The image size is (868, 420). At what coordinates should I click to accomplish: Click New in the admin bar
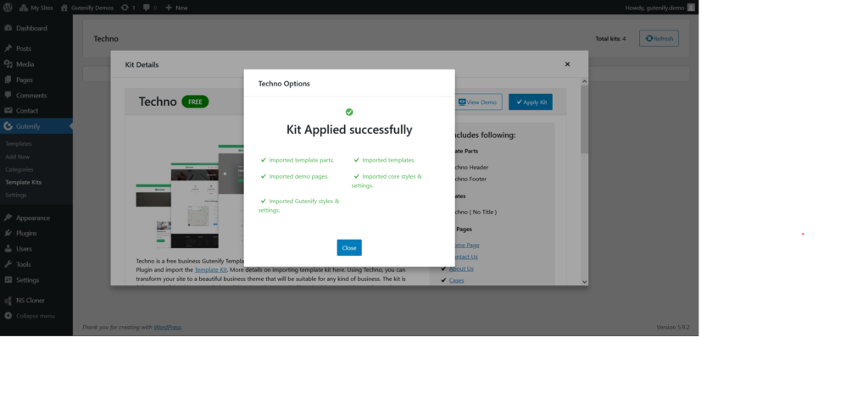[176, 8]
